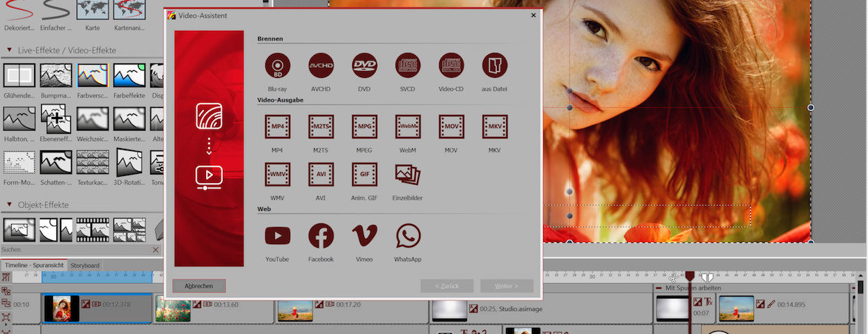The image size is (868, 334).
Task: Choose MKV export format
Action: [x=495, y=127]
